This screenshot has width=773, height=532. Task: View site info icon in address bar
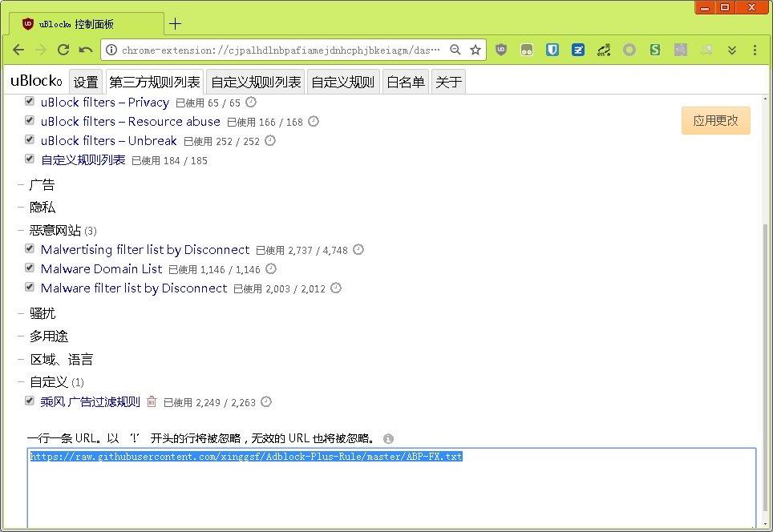pyautogui.click(x=111, y=50)
